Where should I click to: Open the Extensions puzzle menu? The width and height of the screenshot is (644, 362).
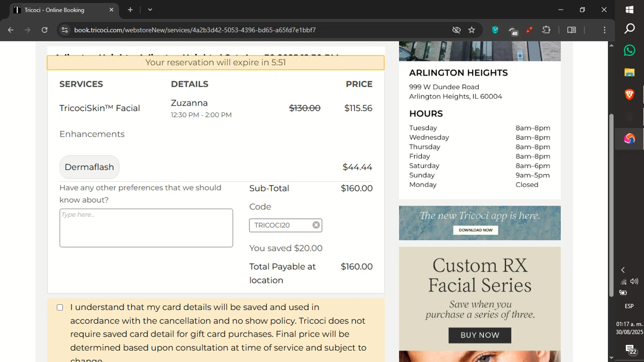(x=546, y=30)
